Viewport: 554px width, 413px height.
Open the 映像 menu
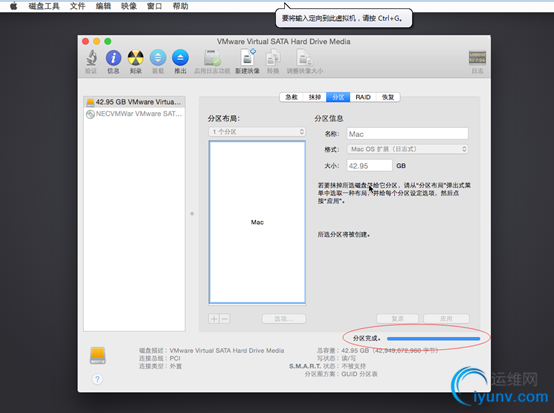click(x=129, y=6)
